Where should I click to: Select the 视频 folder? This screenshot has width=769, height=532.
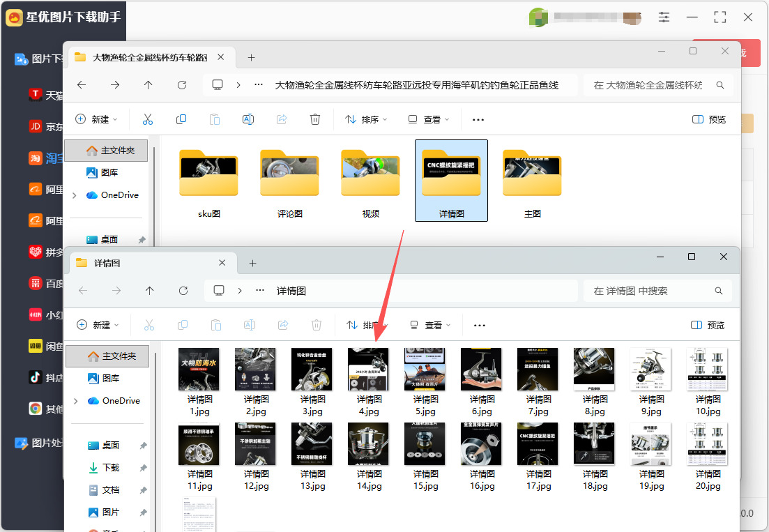(371, 182)
